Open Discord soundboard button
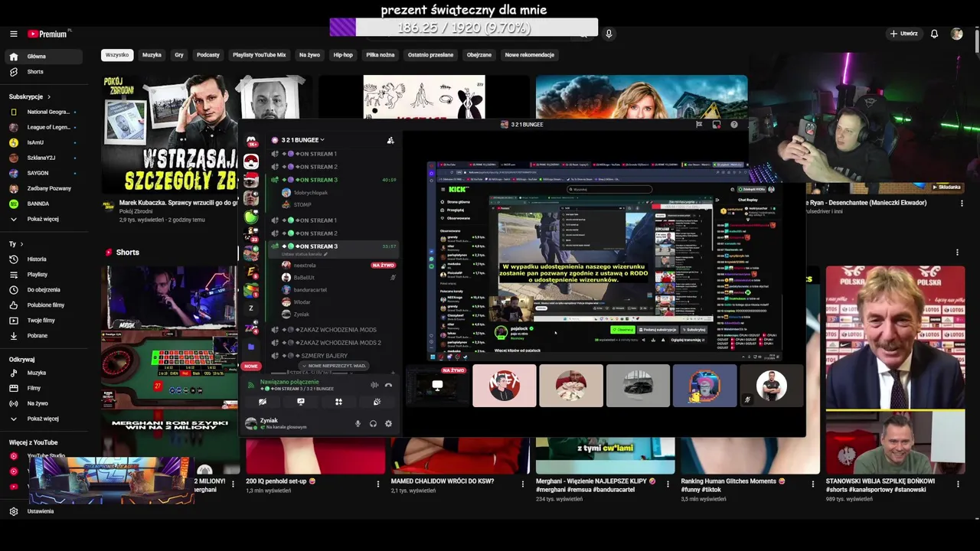 pos(377,402)
